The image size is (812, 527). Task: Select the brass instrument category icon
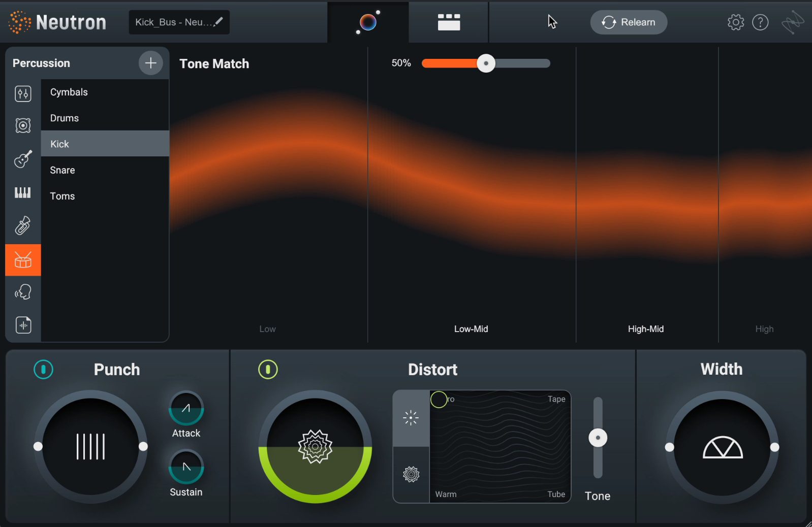[23, 225]
